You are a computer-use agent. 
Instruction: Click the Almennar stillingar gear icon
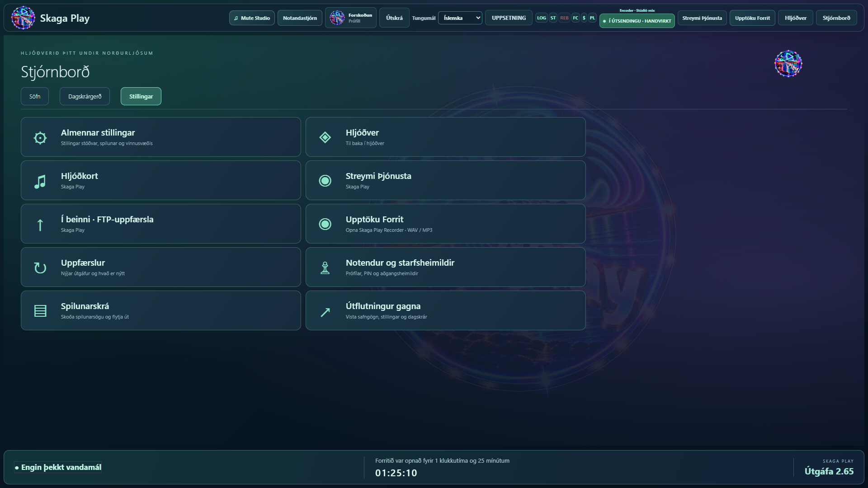tap(40, 138)
